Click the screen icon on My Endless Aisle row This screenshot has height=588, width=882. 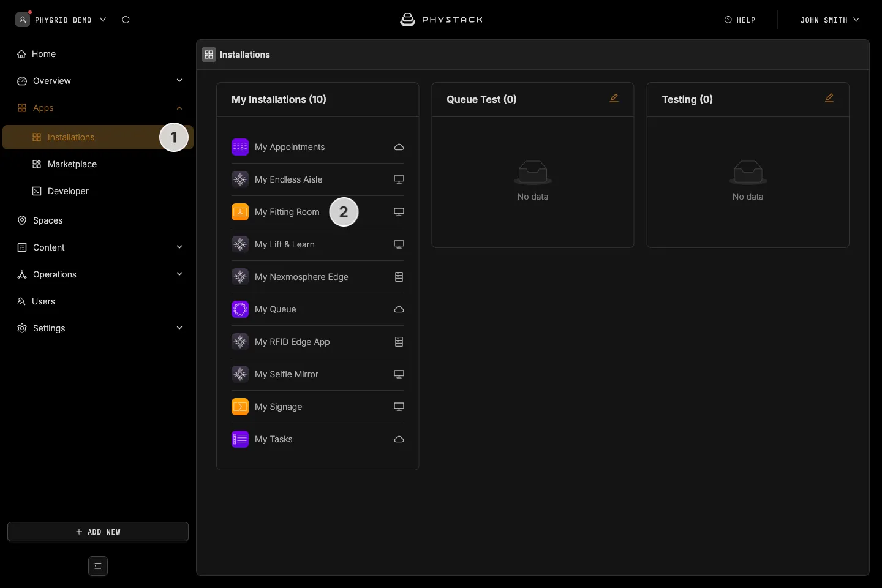coord(399,179)
